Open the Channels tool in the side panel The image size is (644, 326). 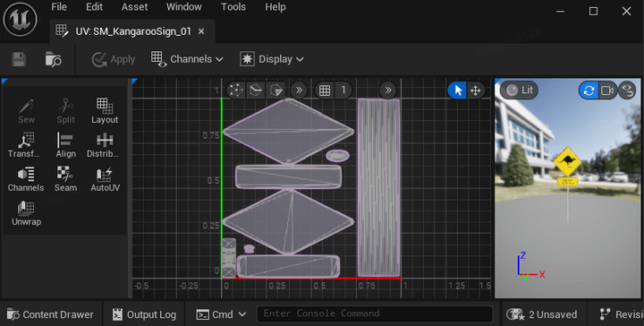pos(26,179)
